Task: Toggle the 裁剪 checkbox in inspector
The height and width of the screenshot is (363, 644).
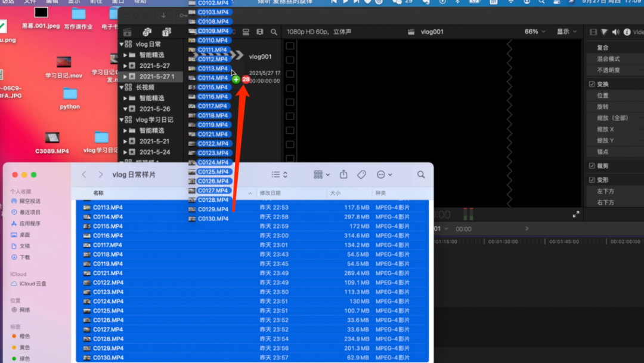Action: click(592, 166)
